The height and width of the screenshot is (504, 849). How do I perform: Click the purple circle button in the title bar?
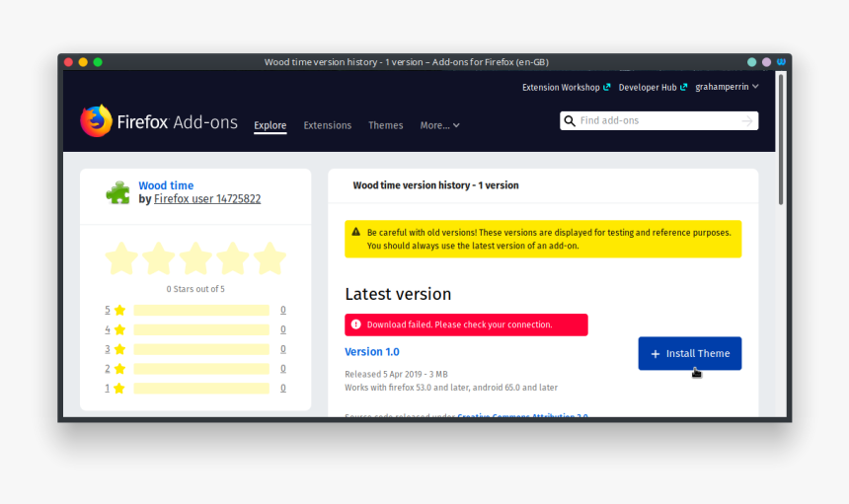click(766, 62)
